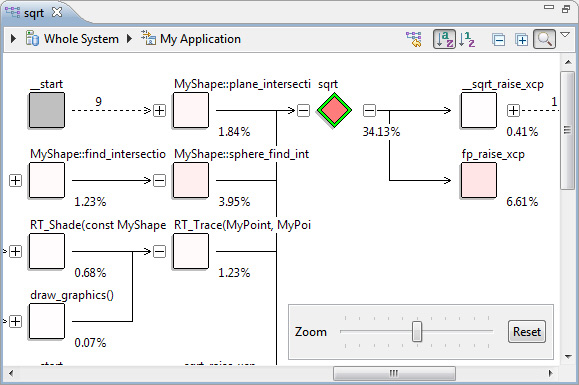This screenshot has height=385, width=579.
Task: Click the Reset zoom button
Action: 527,331
